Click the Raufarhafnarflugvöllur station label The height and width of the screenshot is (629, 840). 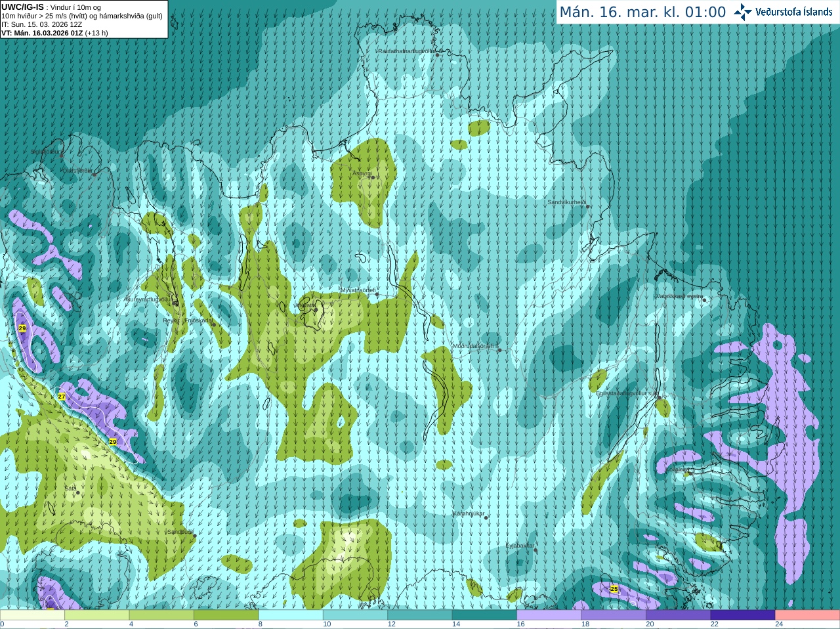tap(406, 51)
